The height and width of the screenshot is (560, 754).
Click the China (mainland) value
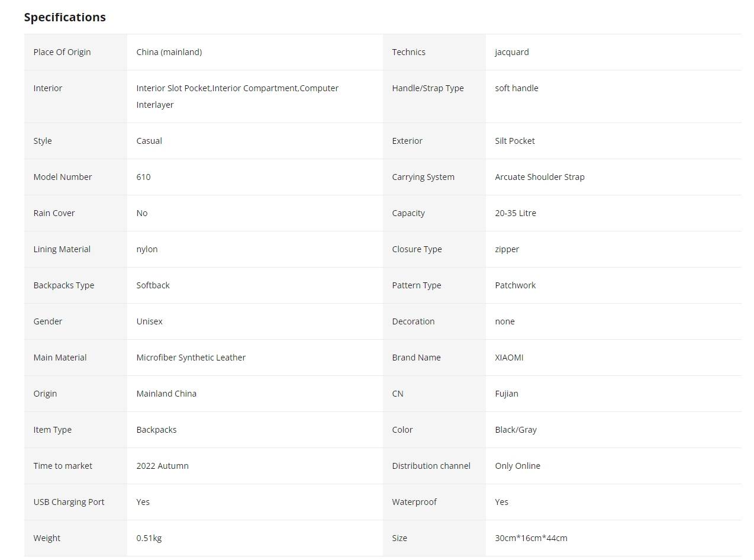tap(169, 52)
